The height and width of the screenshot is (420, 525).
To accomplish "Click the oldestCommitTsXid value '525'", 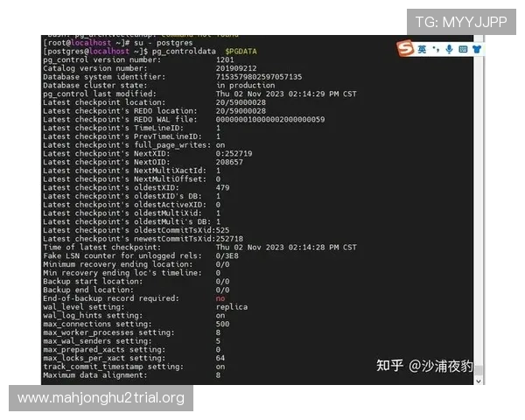I will [222, 230].
